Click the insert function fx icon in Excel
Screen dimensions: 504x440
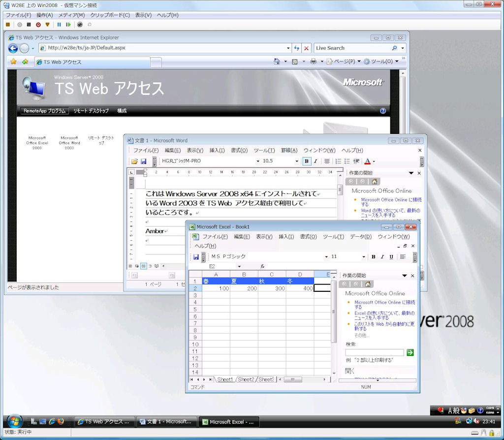tap(263, 266)
